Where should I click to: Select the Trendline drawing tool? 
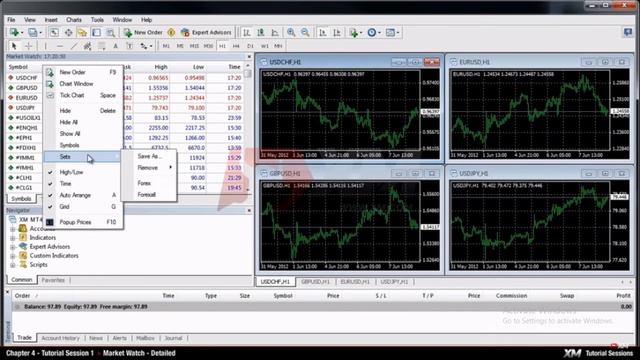74,46
